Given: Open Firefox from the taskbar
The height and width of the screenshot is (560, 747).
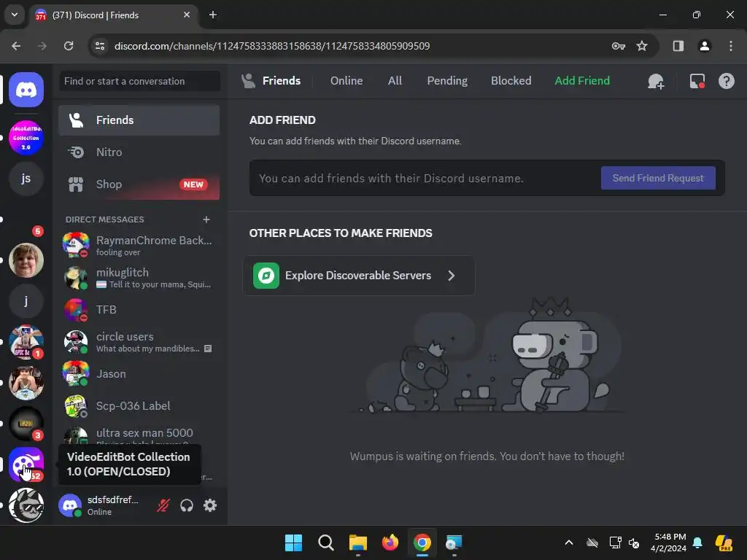Looking at the screenshot, I should (x=390, y=542).
